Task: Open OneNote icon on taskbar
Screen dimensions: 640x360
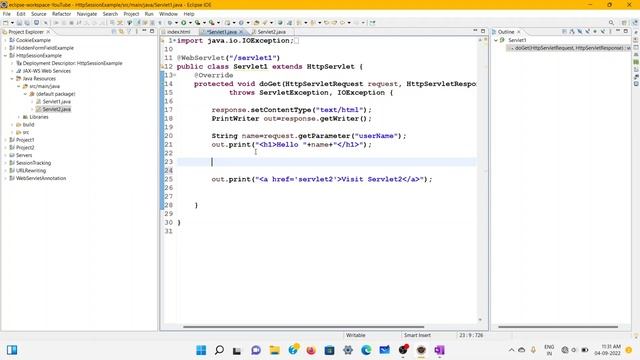Action: pos(440,350)
